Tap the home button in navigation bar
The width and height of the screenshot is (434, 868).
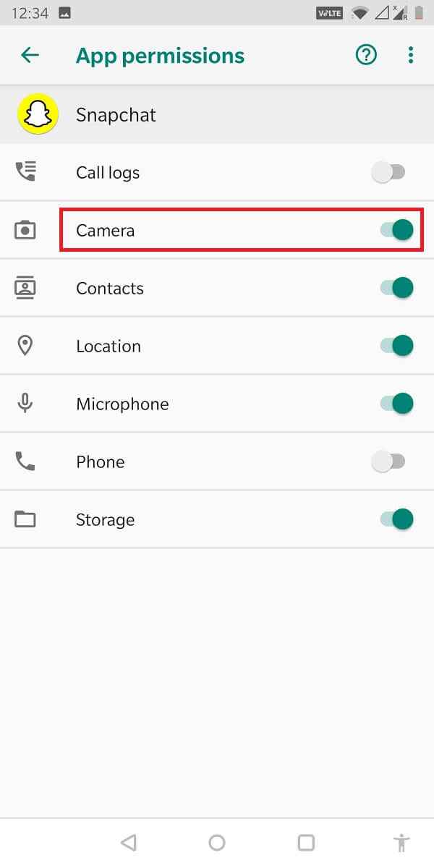coord(217,842)
